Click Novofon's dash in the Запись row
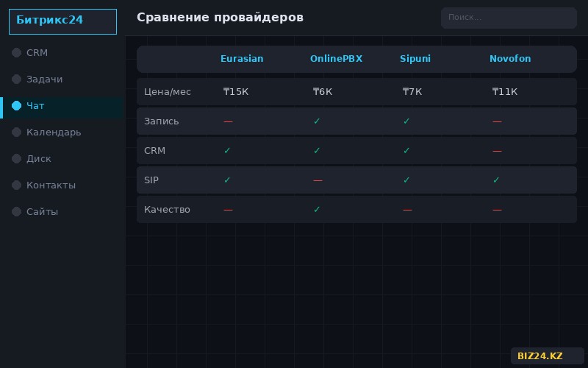 (498, 121)
